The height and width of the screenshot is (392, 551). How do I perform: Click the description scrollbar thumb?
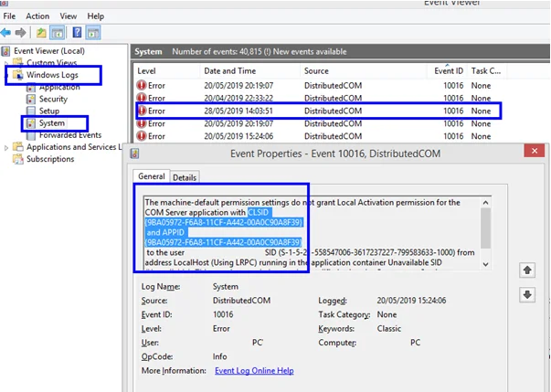(x=485, y=228)
